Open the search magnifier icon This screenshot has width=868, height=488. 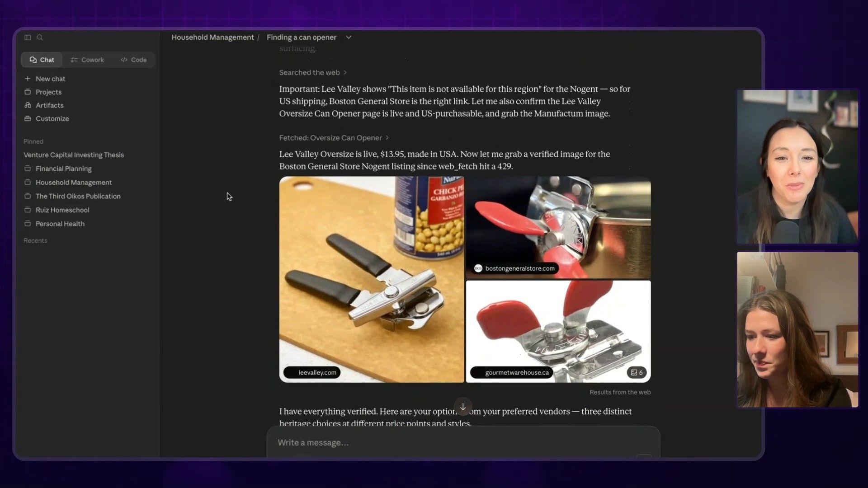tap(40, 38)
